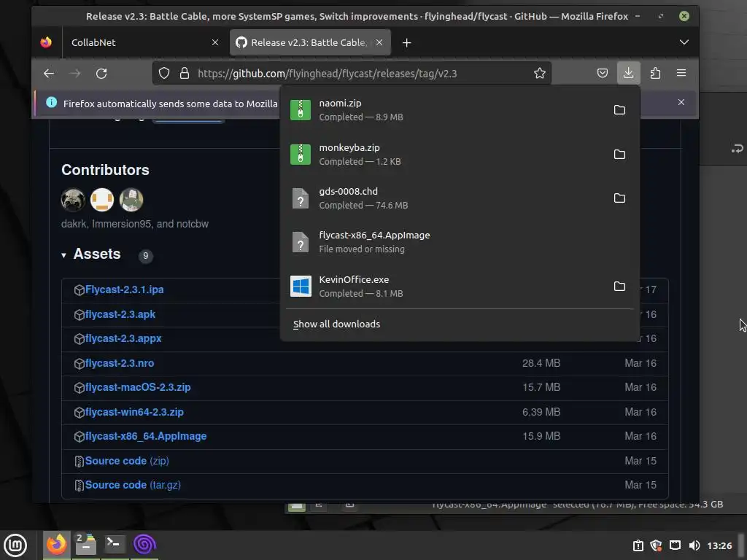Viewport: 747px width, 560px height.
Task: Open third contributor avatar
Action: tap(131, 200)
